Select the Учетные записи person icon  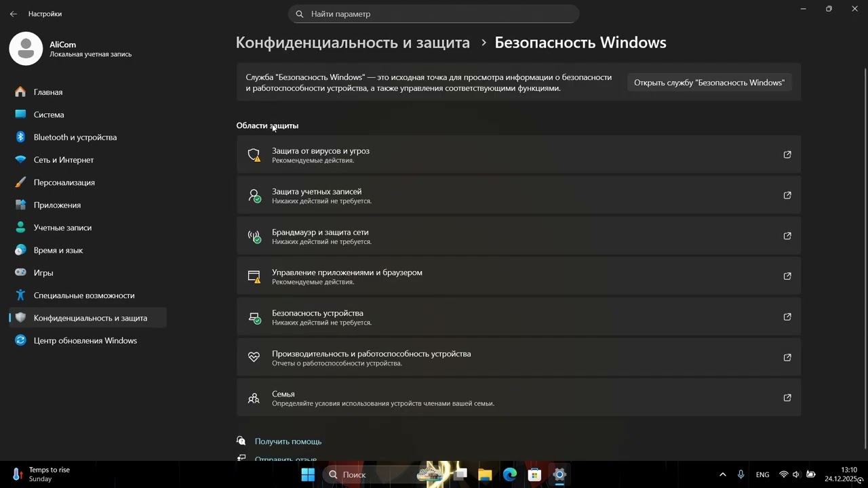pos(20,228)
